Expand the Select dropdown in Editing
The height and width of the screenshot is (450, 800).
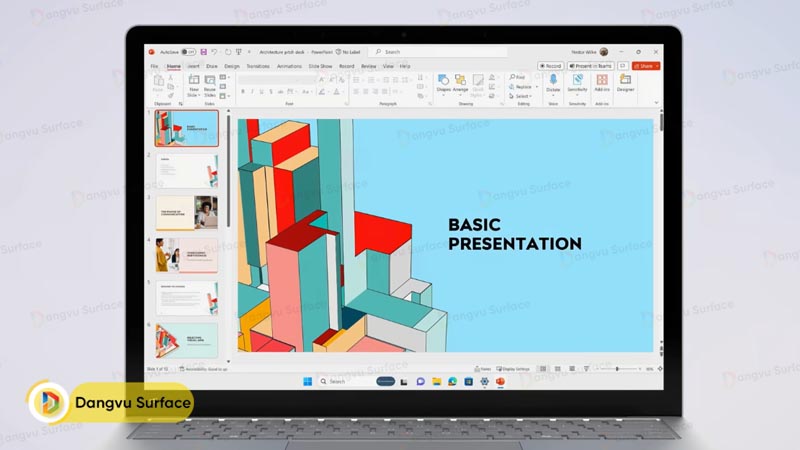521,95
